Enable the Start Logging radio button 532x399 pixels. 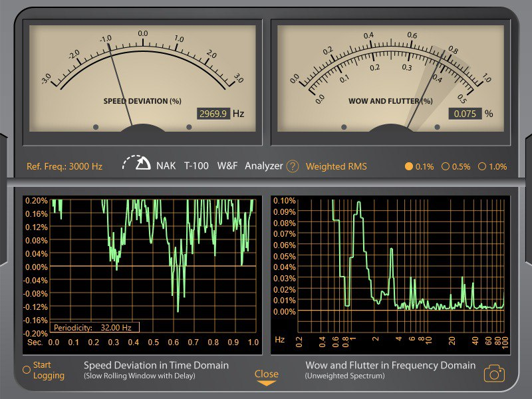(x=27, y=370)
